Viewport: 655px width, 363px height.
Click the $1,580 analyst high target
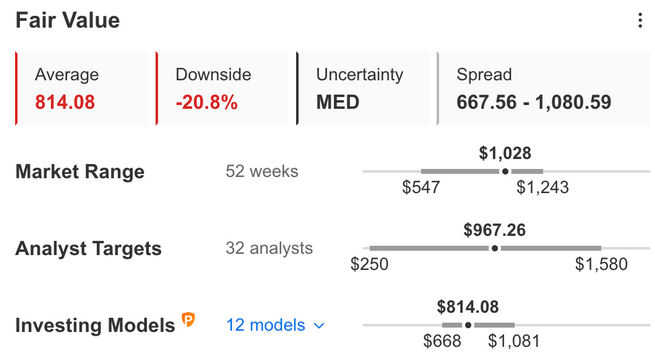click(x=601, y=264)
